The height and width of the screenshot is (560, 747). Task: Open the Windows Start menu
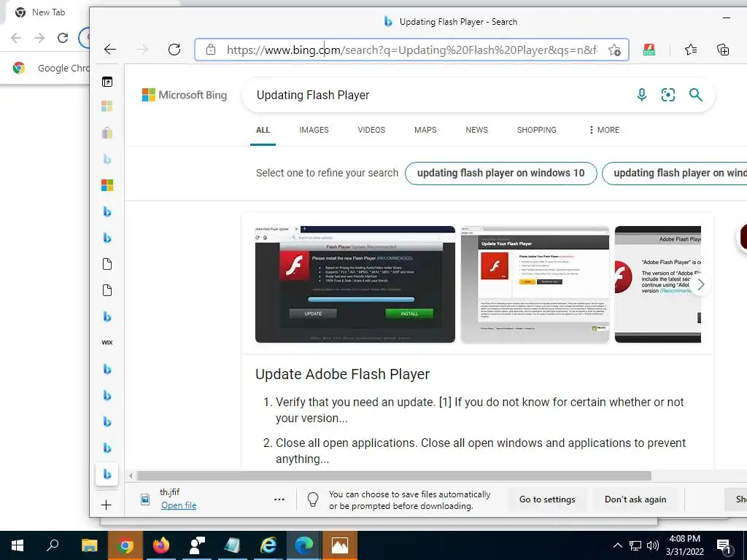(x=18, y=545)
